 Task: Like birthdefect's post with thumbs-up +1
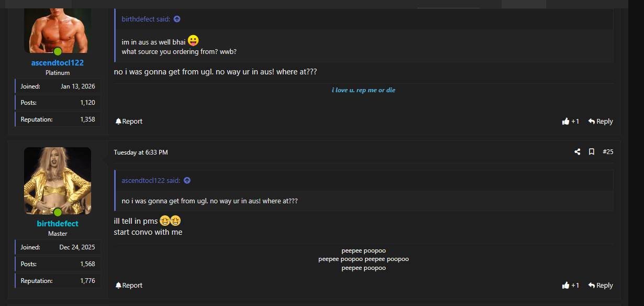pos(571,286)
